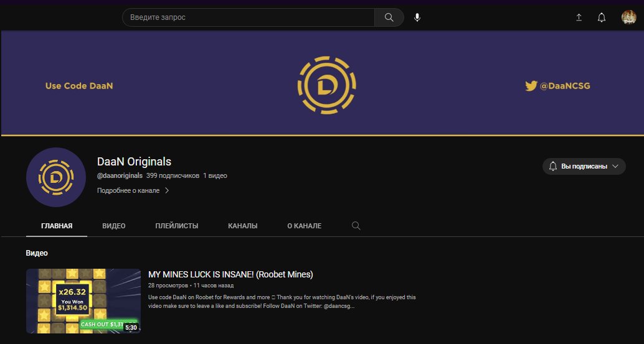644x344 pixels.
Task: Click the search magnifier button in top bar
Action: (389, 17)
